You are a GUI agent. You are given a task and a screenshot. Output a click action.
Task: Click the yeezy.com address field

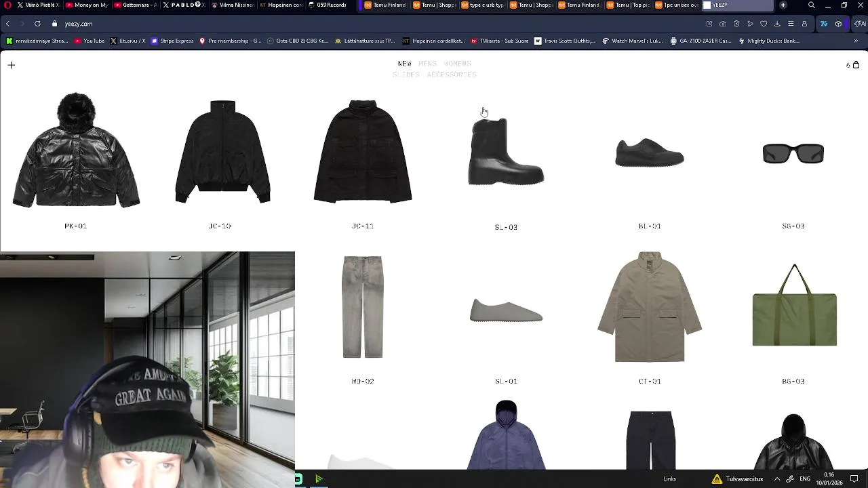380,24
